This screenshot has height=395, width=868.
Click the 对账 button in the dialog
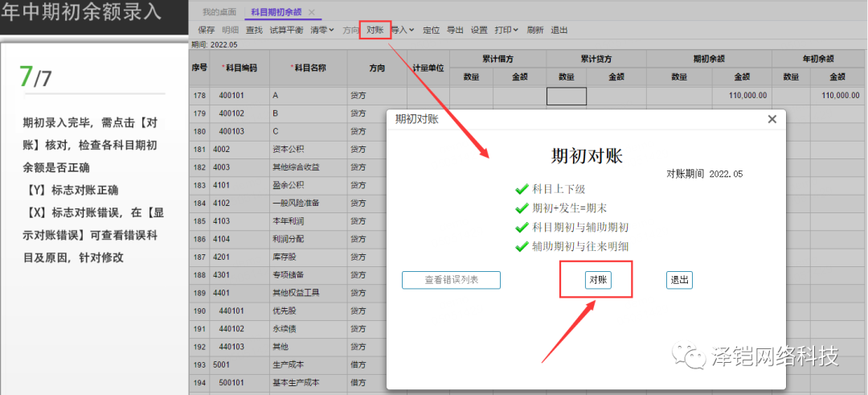tap(597, 280)
